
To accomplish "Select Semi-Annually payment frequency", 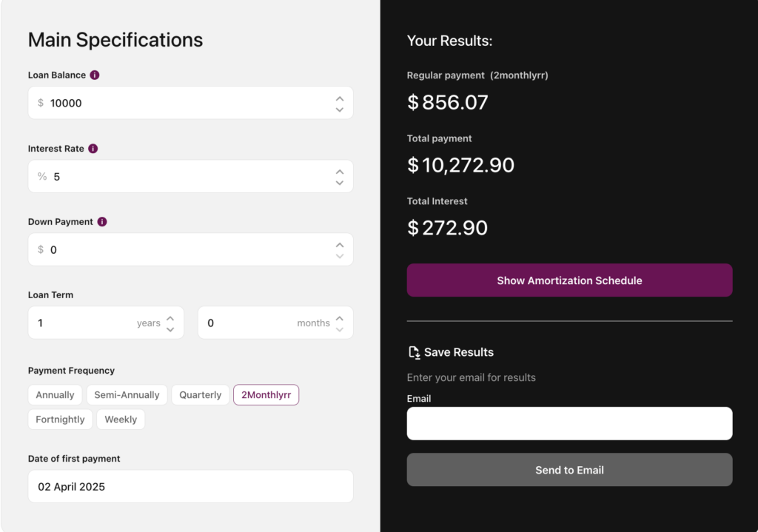I will click(x=127, y=395).
